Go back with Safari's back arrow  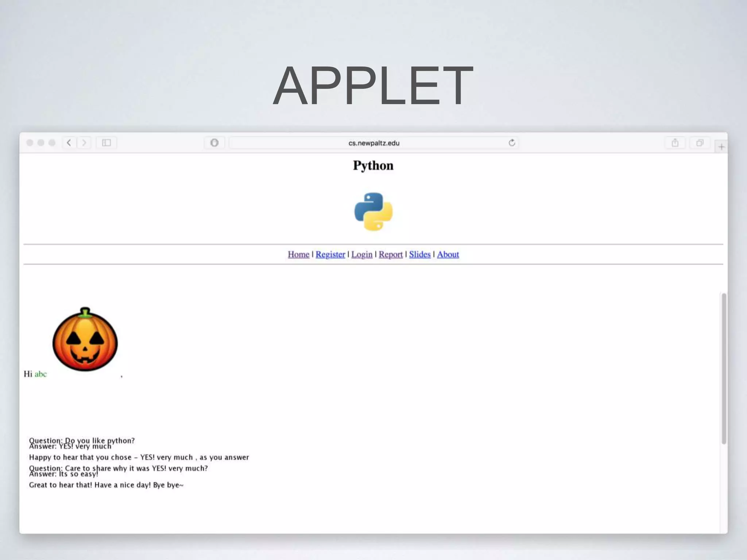[69, 143]
